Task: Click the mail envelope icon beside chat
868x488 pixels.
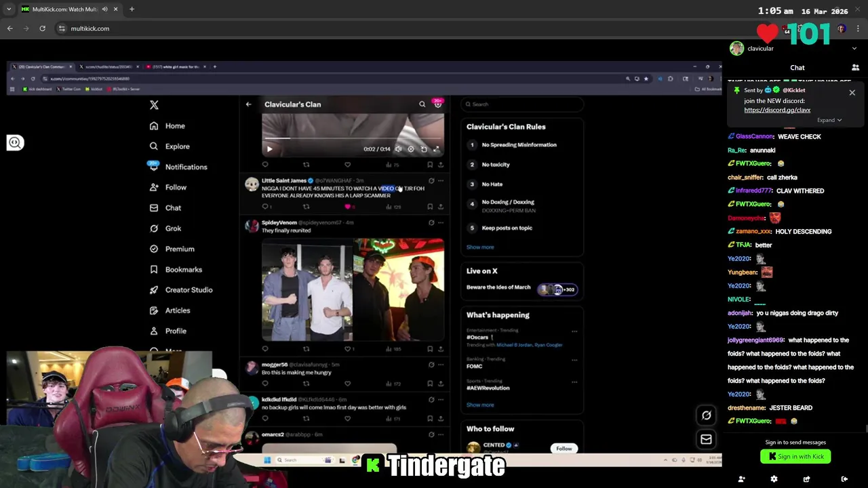Action: 706,439
